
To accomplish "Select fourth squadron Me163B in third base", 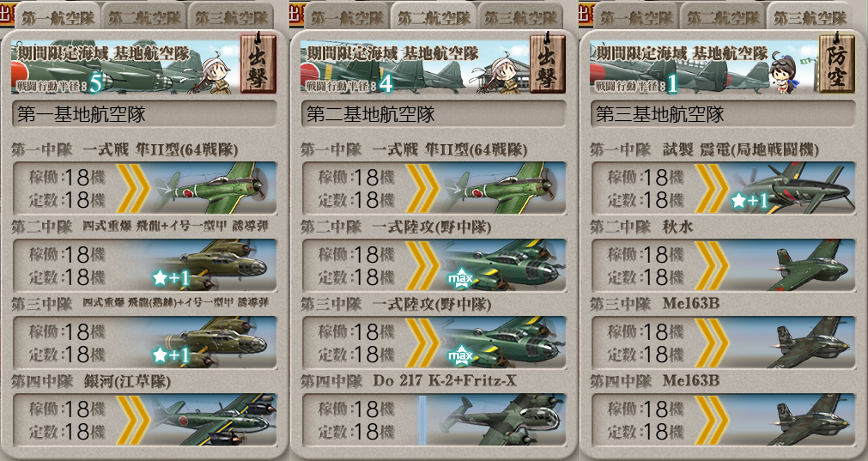I will pos(810,420).
